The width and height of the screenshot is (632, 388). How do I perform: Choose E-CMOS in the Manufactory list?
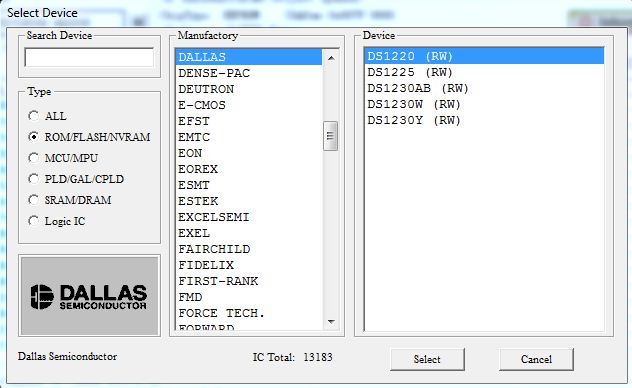(x=249, y=105)
